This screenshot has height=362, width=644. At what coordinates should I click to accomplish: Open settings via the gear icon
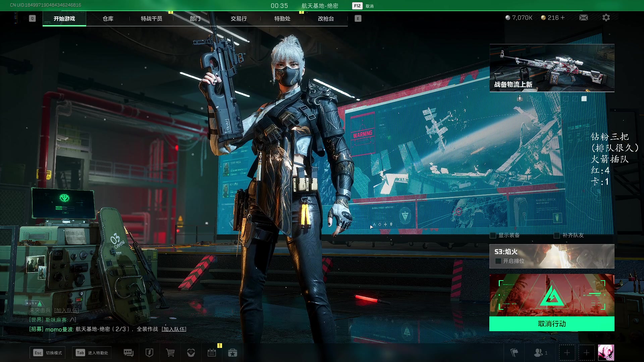(x=606, y=17)
